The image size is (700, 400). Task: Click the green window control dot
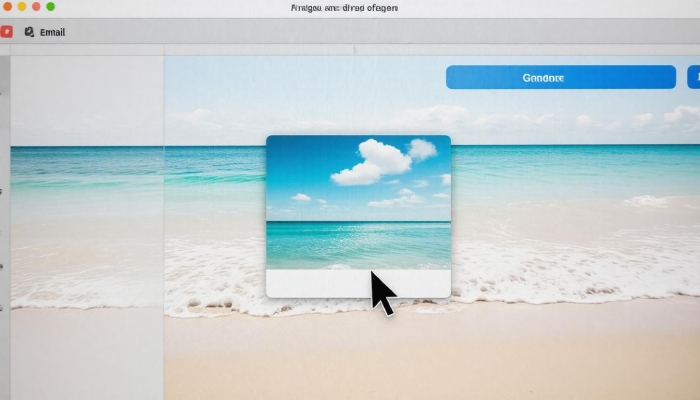coord(50,7)
